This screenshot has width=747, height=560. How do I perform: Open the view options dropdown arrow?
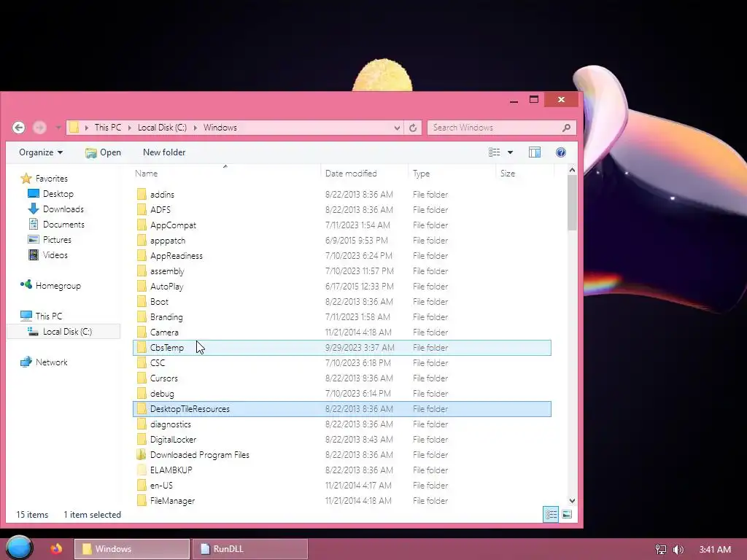(x=510, y=152)
